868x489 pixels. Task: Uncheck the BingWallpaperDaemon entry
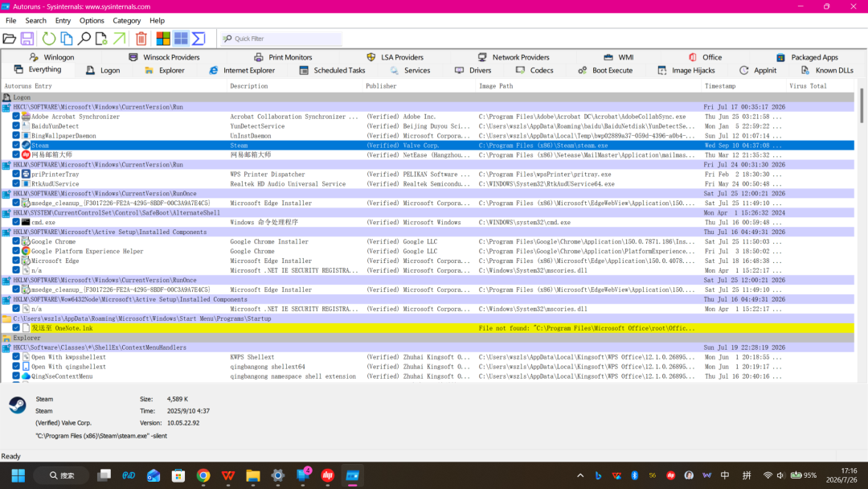coord(16,135)
